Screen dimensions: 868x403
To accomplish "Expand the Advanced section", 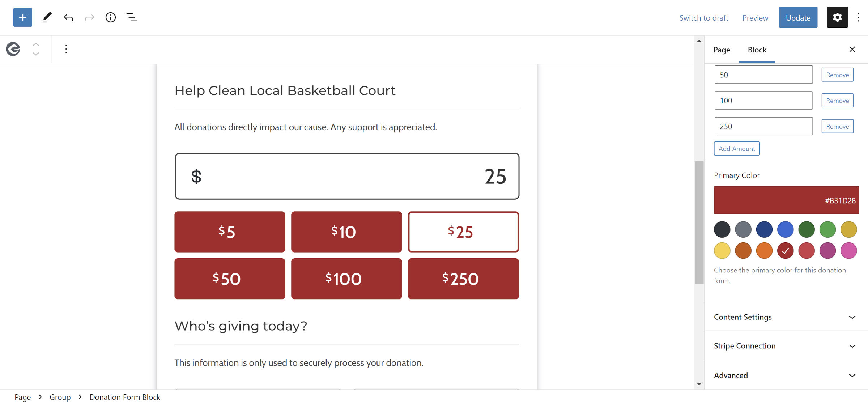I will coord(783,375).
